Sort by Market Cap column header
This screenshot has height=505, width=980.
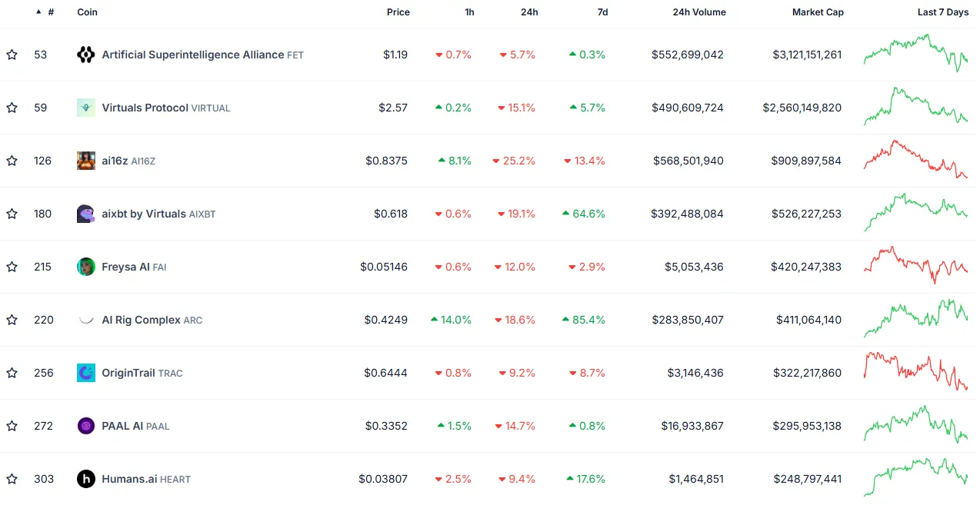pos(818,12)
